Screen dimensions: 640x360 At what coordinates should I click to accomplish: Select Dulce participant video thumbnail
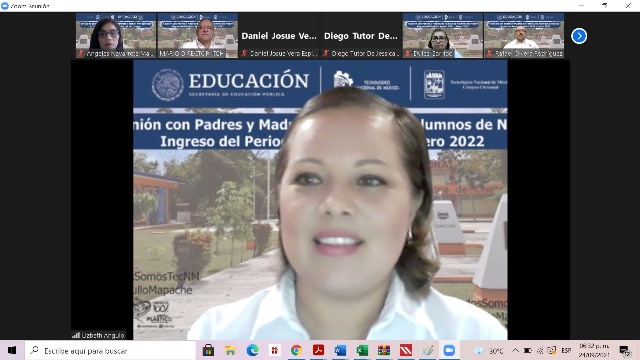[x=443, y=36]
